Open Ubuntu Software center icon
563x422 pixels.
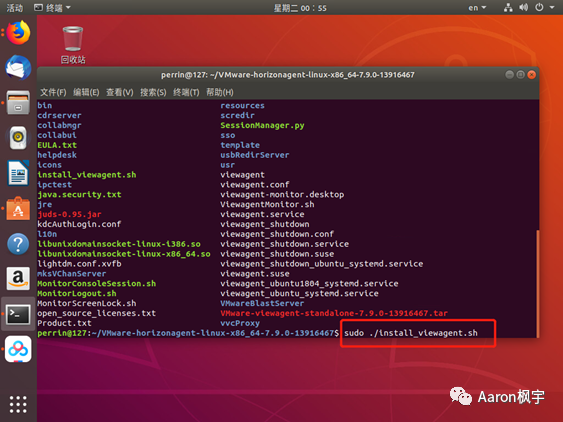coord(18,208)
